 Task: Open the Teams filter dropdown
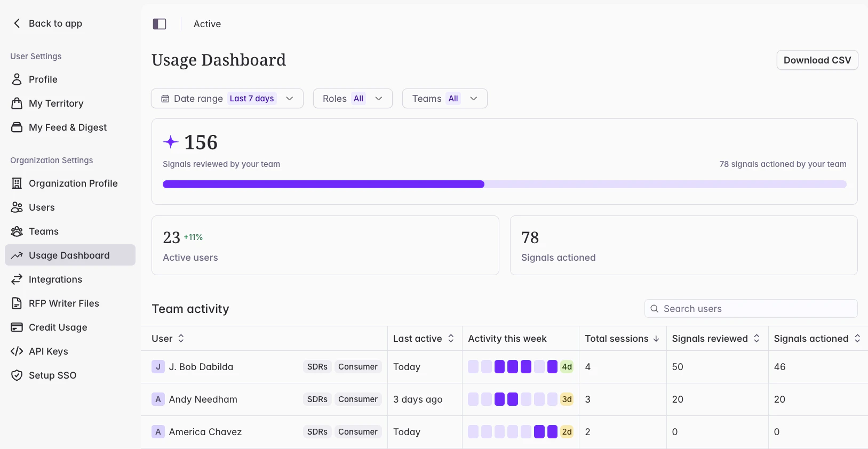(445, 99)
